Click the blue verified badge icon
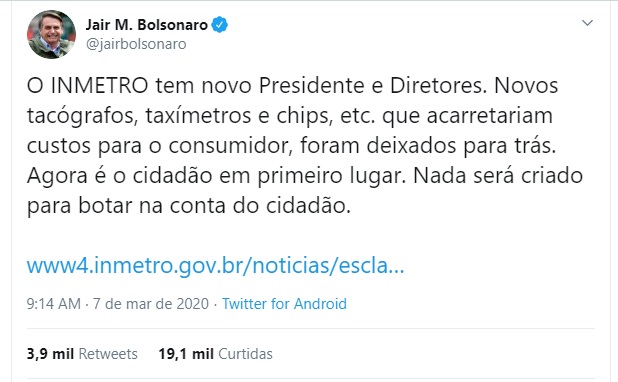 click(x=220, y=25)
